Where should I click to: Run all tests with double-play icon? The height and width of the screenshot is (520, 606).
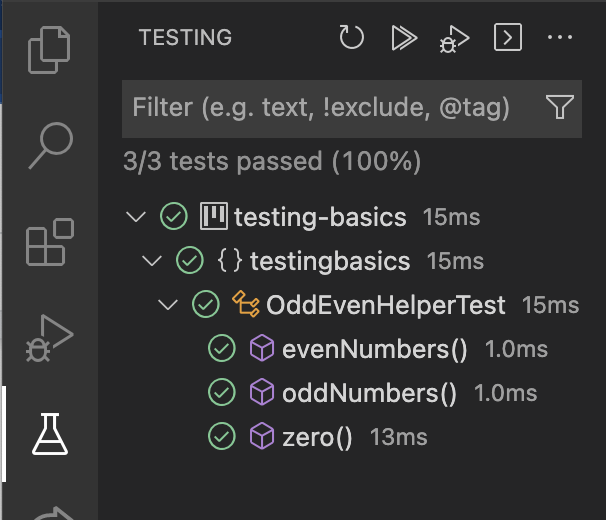click(404, 38)
